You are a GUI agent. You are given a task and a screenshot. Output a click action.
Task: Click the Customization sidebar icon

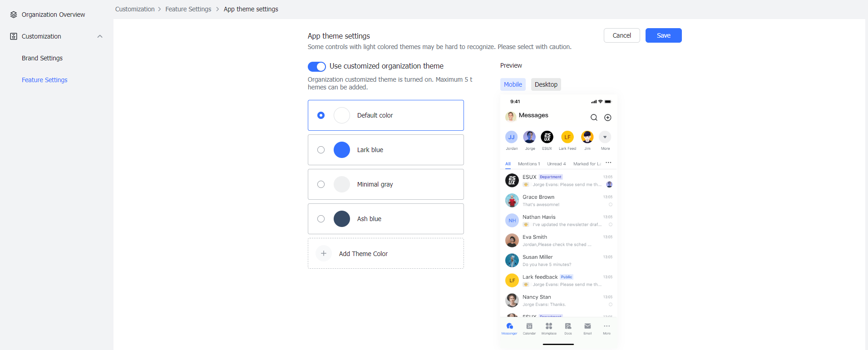(14, 36)
